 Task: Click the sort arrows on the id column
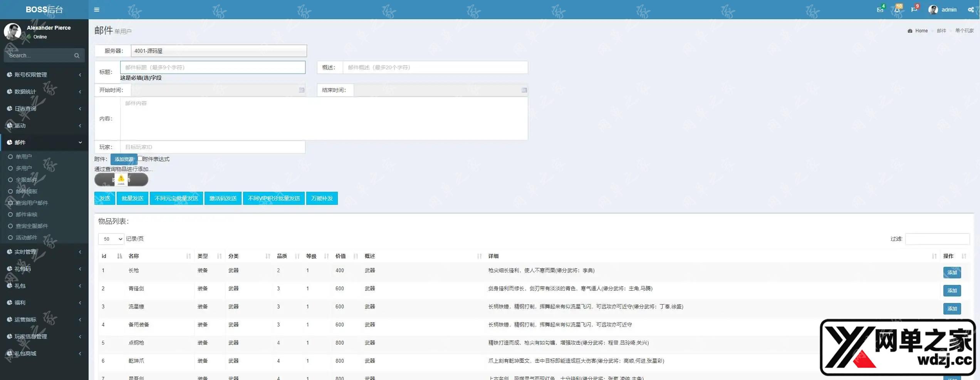tap(119, 256)
